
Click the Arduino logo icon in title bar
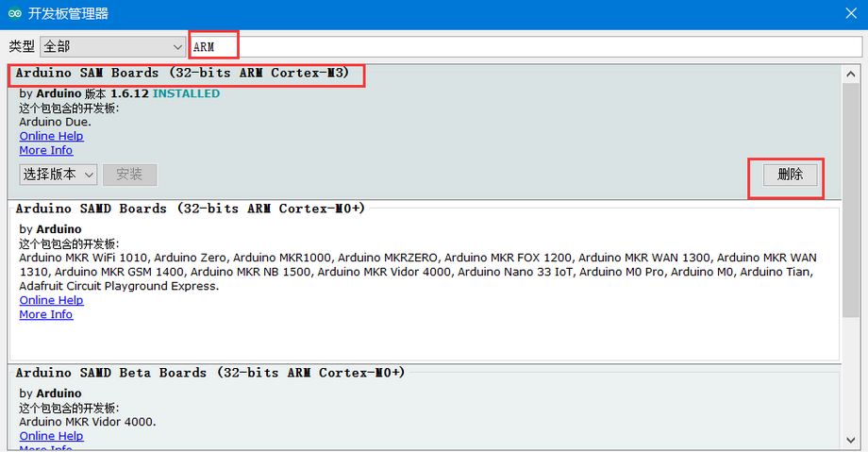14,13
